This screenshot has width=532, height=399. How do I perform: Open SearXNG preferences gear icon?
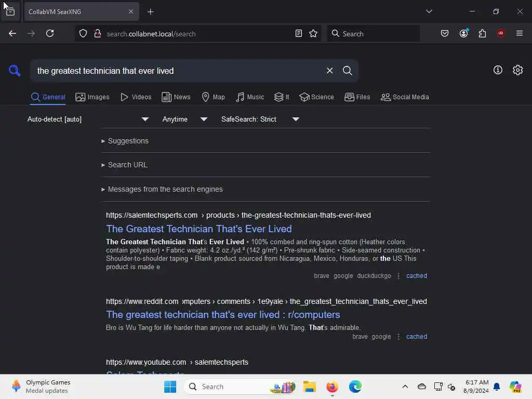coord(517,70)
